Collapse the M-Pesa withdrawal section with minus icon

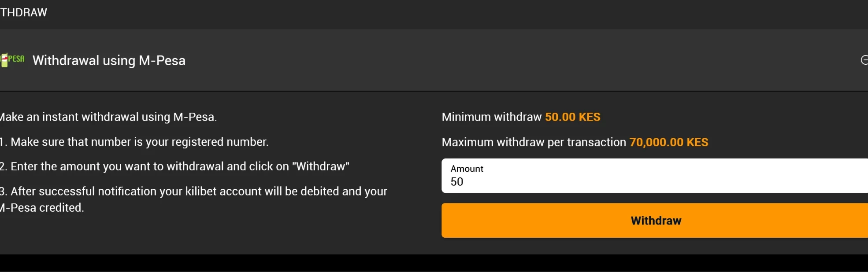tap(864, 60)
